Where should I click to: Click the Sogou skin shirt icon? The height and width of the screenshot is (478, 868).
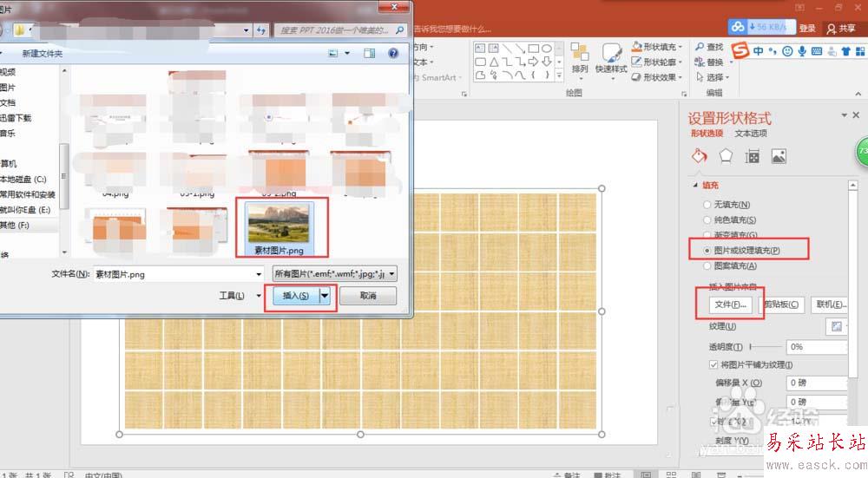pos(845,51)
